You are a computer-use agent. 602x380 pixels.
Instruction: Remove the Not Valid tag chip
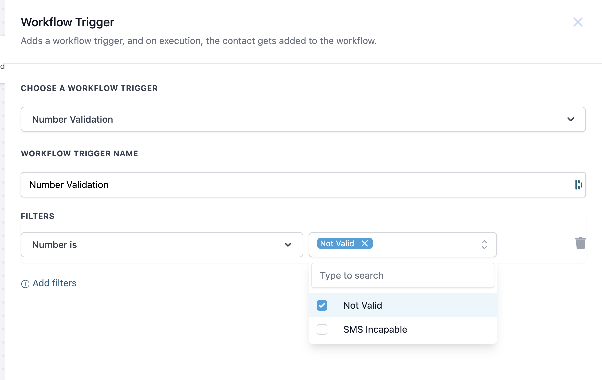pos(364,243)
